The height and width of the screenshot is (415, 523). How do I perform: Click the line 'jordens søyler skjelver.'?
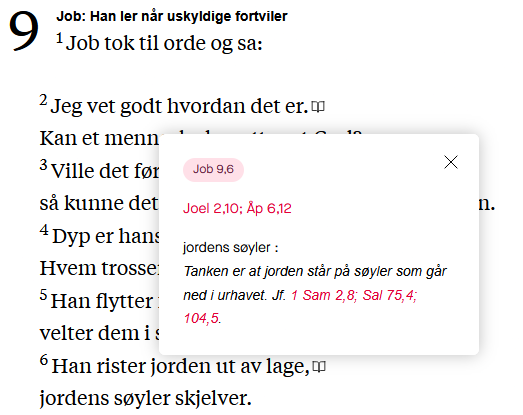point(145,398)
